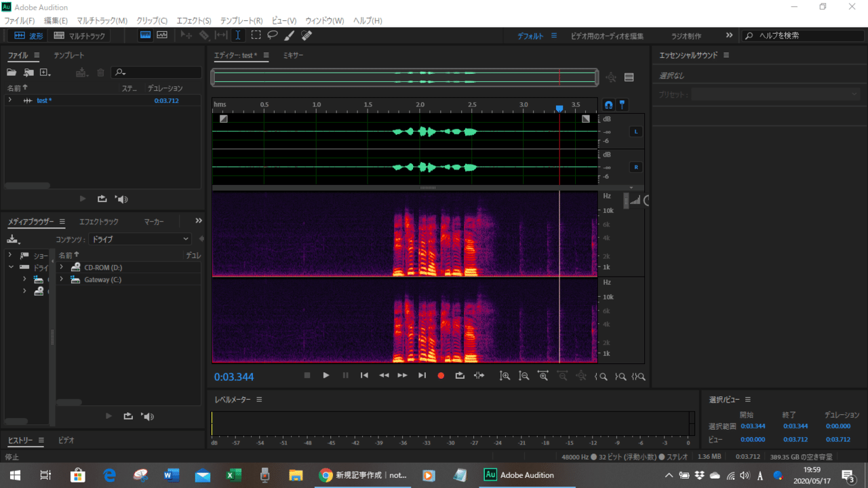Viewport: 868px width, 488px height.
Task: Show hidden panel tabs via マーカー chevron
Action: pos(199,221)
